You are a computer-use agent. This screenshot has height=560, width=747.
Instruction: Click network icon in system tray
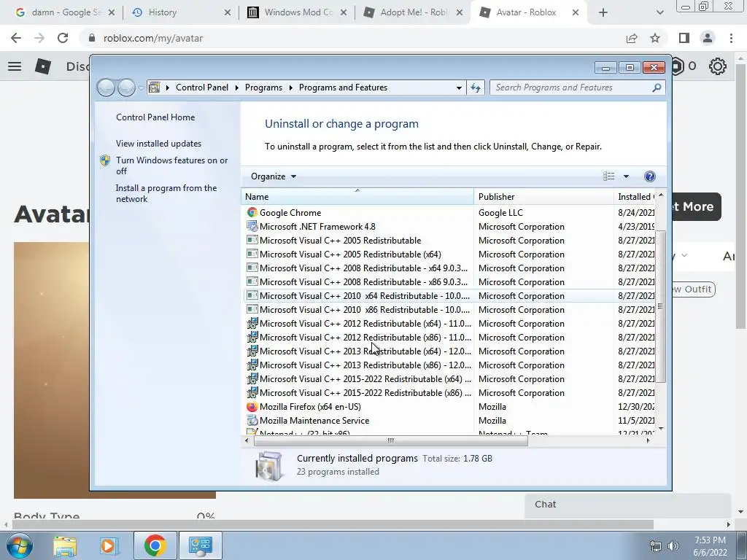pos(656,546)
